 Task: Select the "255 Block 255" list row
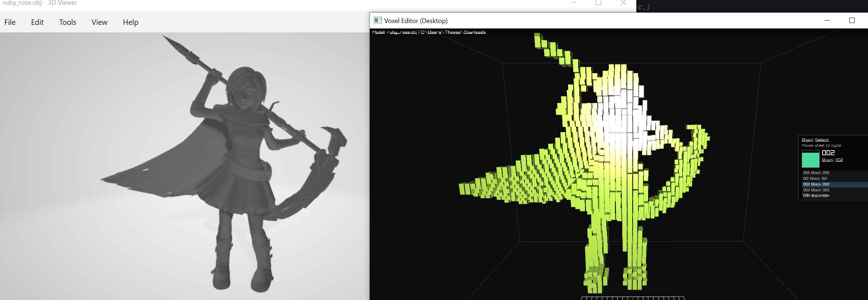(835, 173)
